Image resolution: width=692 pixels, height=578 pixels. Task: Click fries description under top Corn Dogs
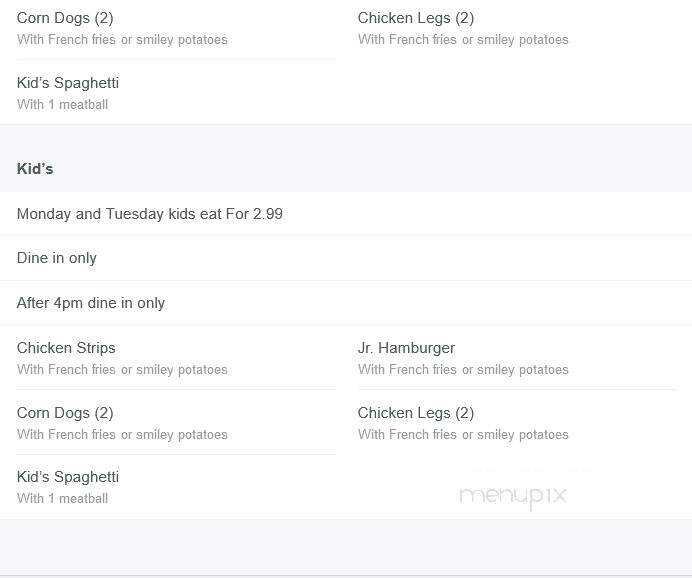point(122,40)
